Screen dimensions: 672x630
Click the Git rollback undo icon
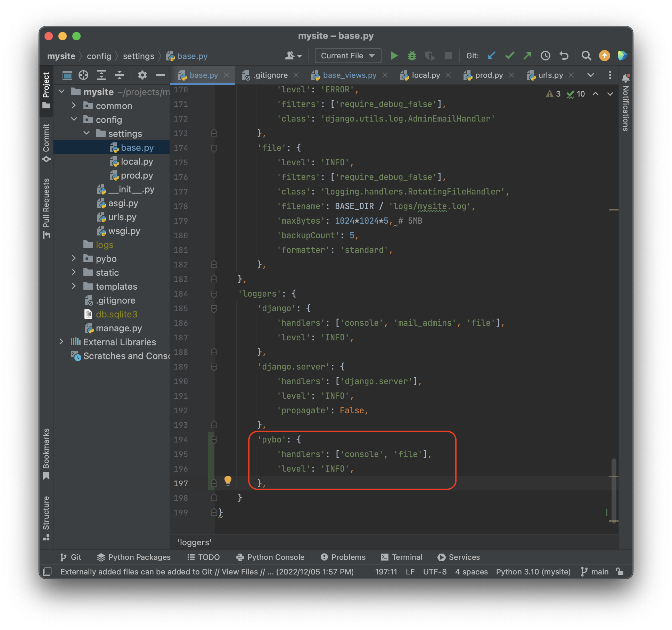(x=564, y=56)
